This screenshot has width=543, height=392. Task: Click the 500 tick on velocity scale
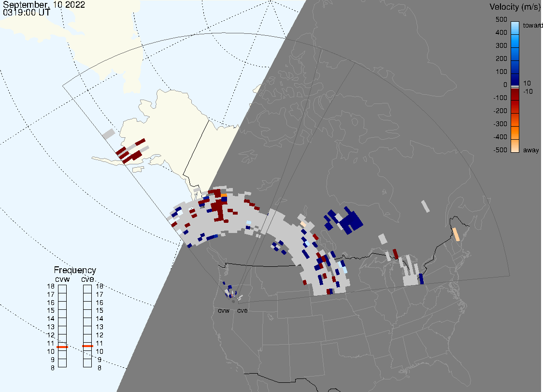pyautogui.click(x=501, y=19)
